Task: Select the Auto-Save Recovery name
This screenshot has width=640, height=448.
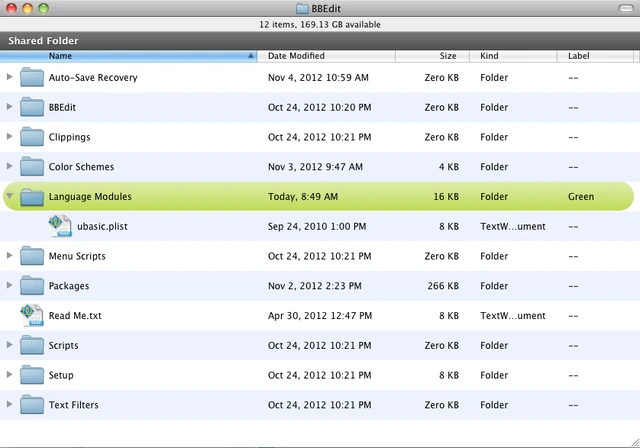Action: click(93, 78)
